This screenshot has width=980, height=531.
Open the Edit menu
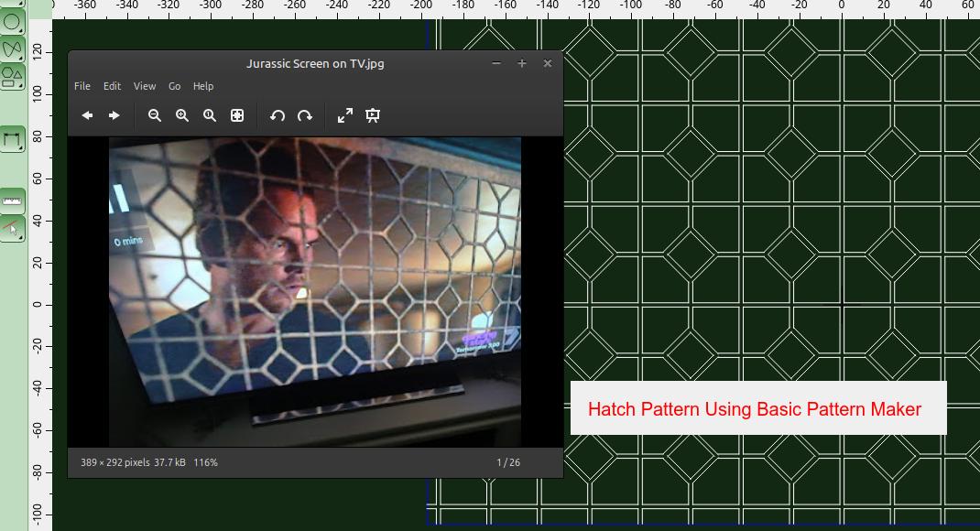pos(112,86)
